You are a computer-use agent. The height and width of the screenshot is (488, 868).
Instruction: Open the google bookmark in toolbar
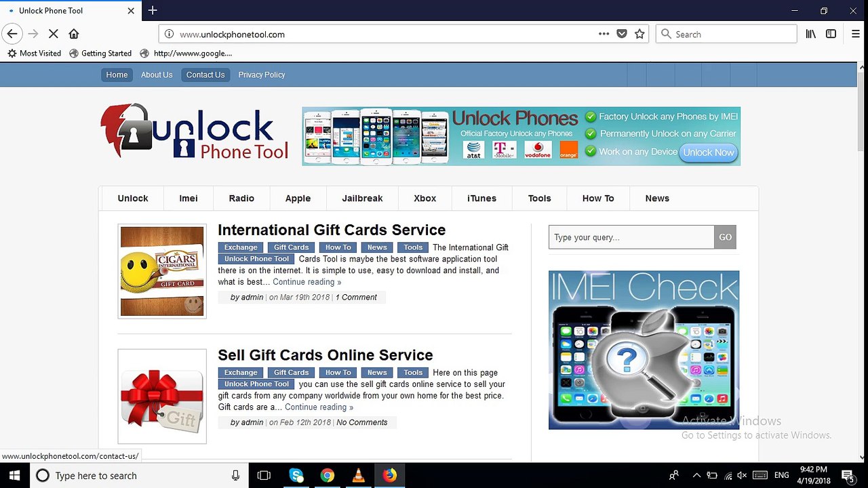(186, 53)
